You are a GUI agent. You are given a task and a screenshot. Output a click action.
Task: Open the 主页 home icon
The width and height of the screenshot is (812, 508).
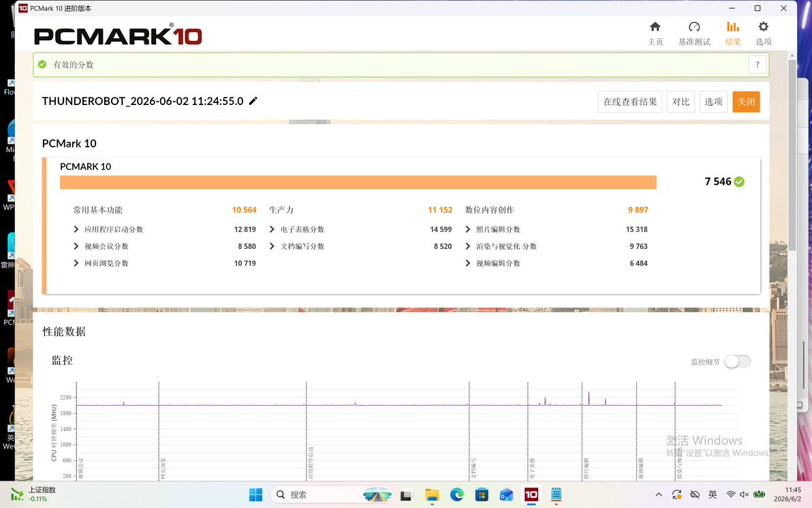655,27
